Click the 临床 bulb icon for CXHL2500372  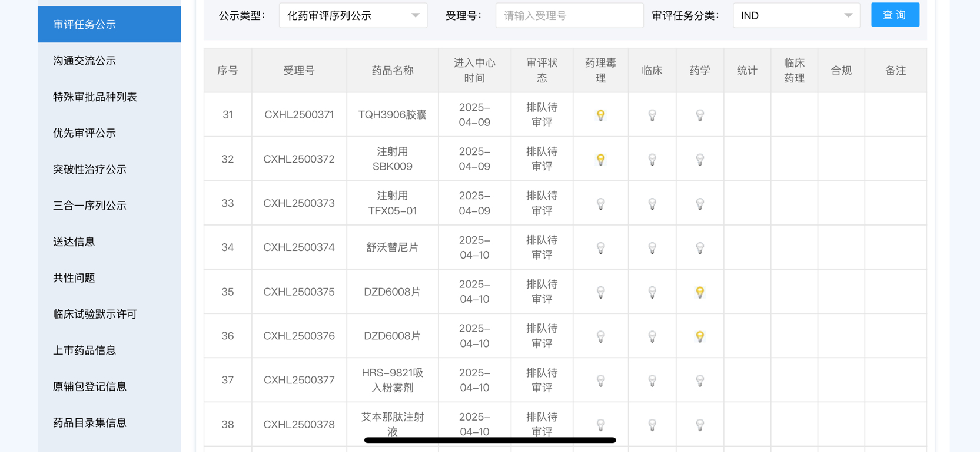(x=652, y=159)
